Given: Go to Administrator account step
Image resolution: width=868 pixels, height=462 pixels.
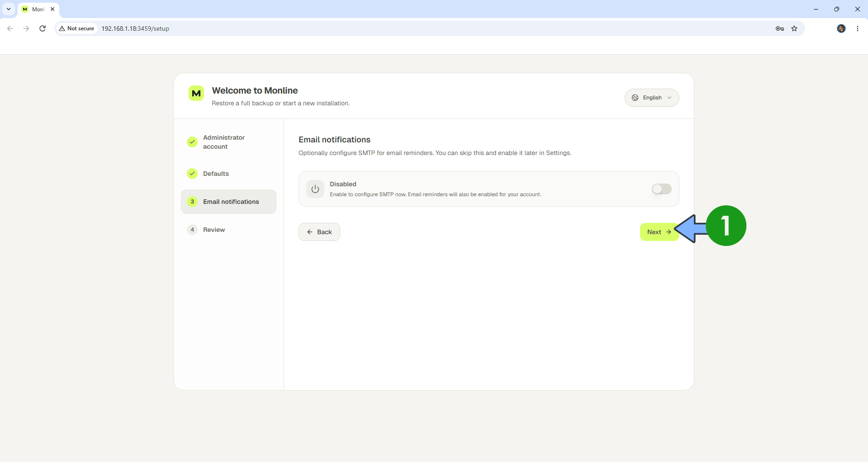Looking at the screenshot, I should click(x=228, y=142).
